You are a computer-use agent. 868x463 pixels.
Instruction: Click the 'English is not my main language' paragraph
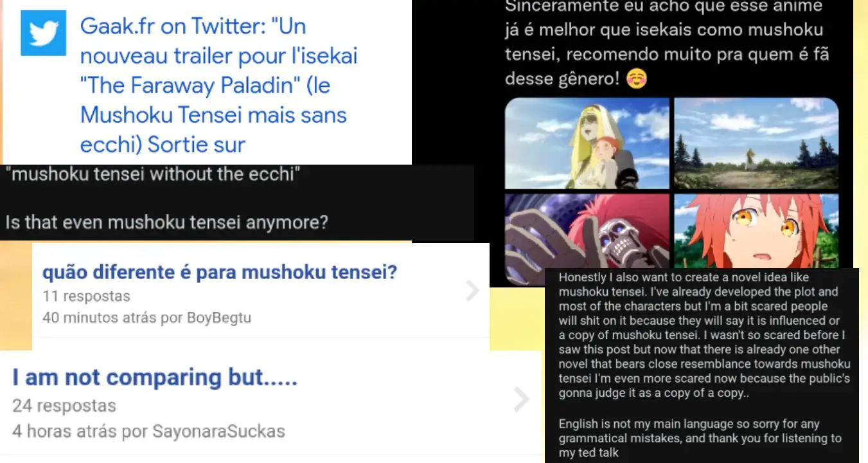click(x=700, y=439)
